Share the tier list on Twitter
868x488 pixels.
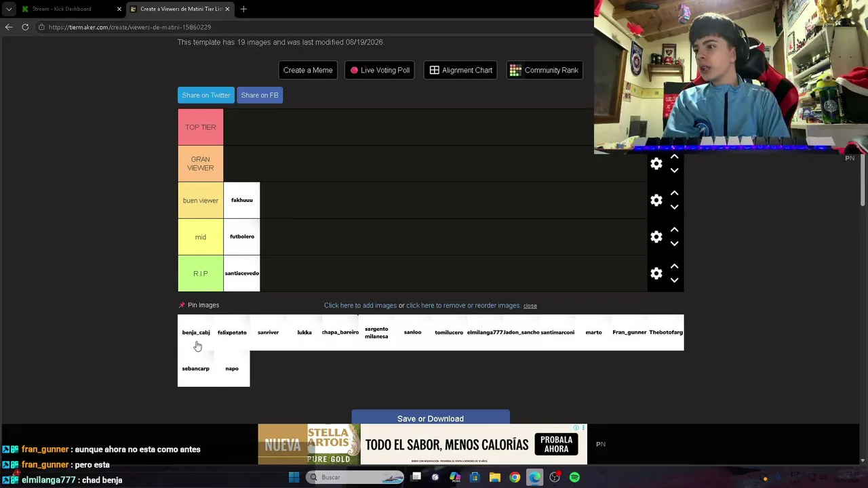206,96
